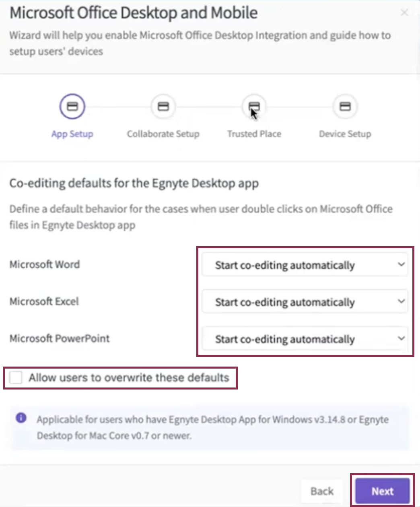Open the Microsoft PowerPoint co-editing dropdown

tap(305, 339)
